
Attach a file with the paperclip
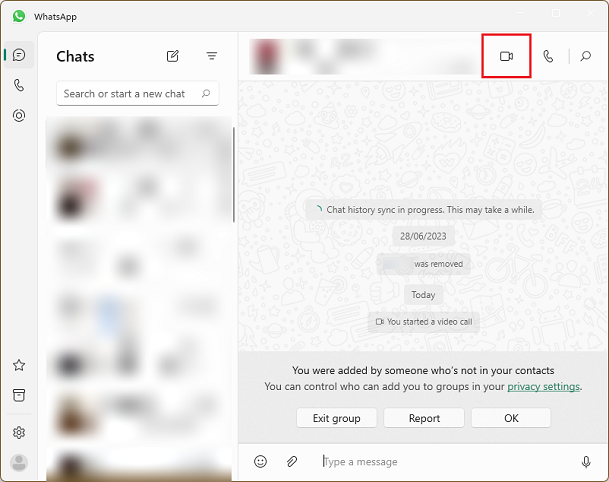tap(292, 461)
